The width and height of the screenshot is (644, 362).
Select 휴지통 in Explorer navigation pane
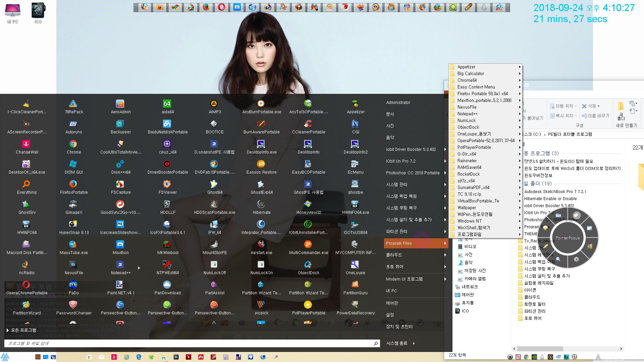coord(464,303)
